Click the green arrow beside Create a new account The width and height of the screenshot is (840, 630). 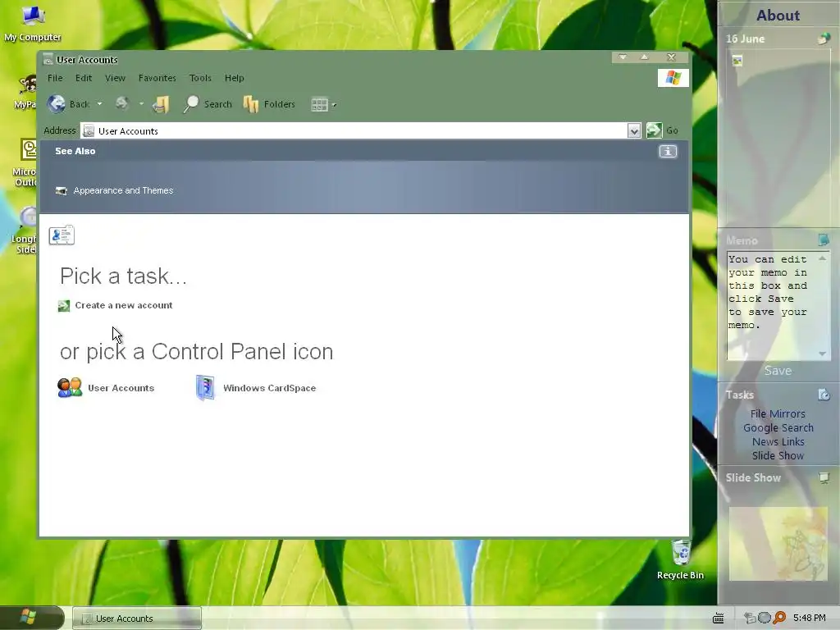64,306
